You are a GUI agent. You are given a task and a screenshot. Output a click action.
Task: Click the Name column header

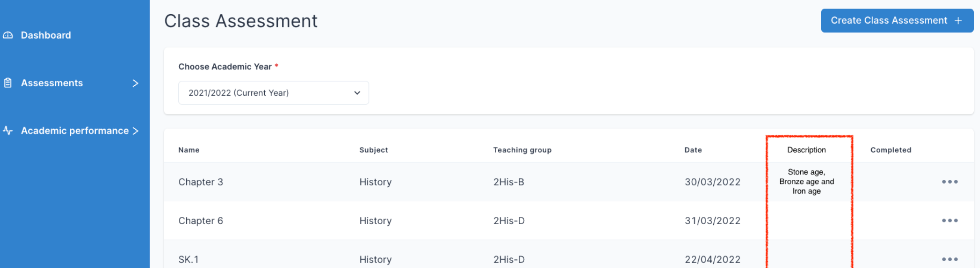(x=189, y=150)
